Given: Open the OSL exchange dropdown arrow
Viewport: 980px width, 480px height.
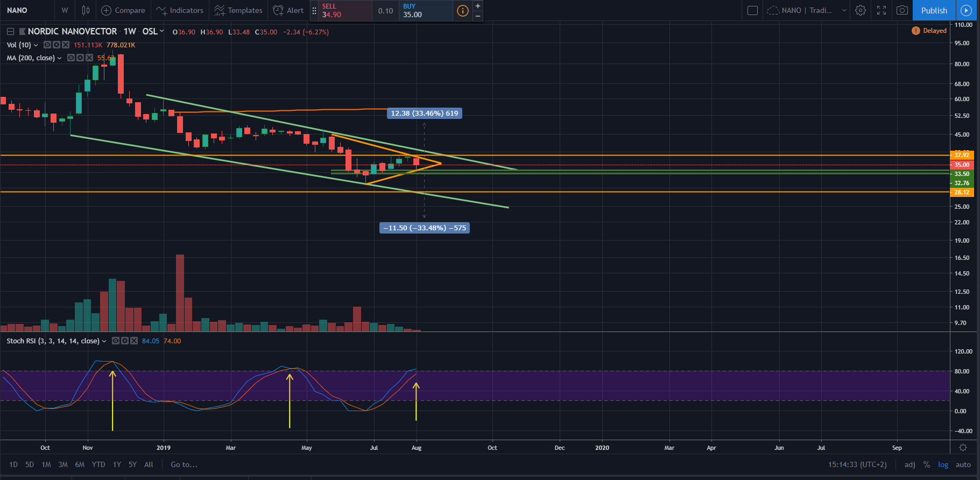Looking at the screenshot, I should point(161,31).
